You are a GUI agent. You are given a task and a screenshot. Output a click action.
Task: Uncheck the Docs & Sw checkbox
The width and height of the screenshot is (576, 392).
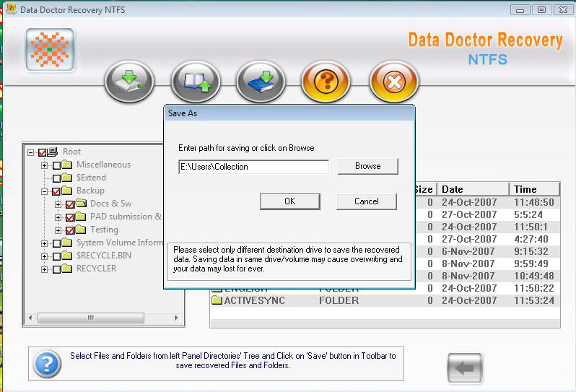[70, 204]
